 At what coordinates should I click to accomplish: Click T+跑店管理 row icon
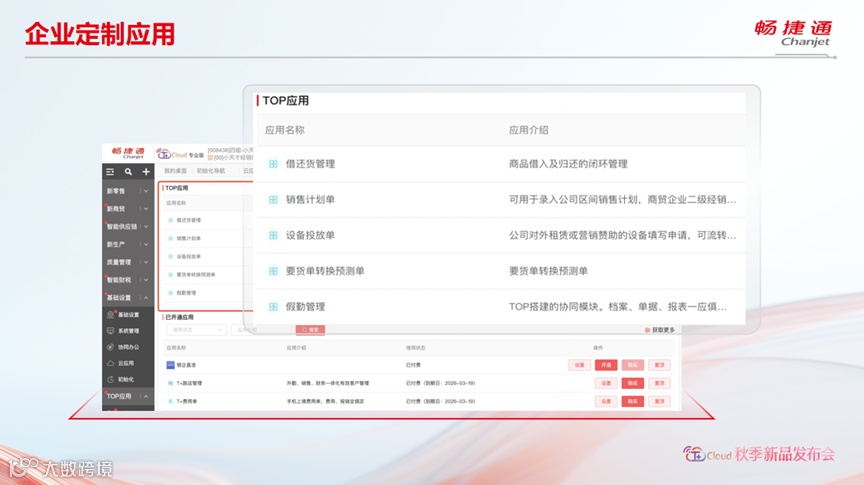(170, 383)
